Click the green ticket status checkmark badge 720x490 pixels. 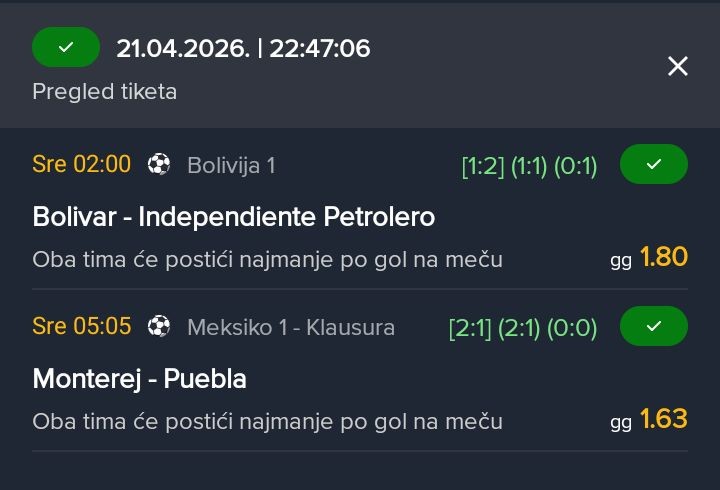click(66, 47)
